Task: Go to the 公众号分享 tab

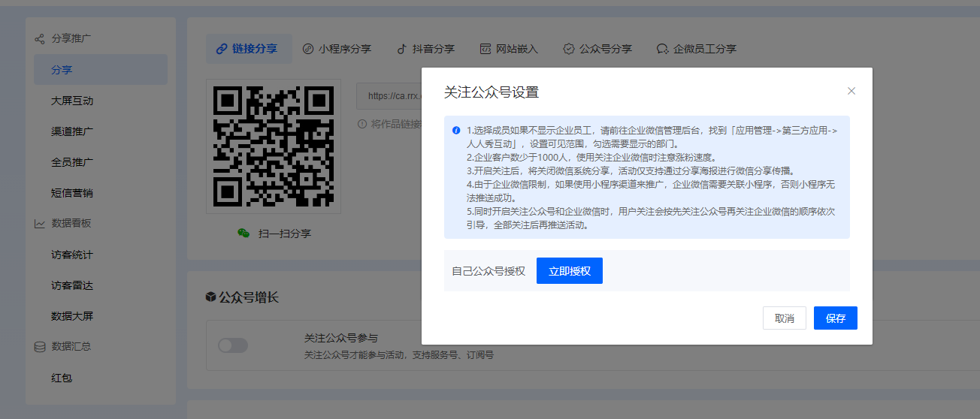Action: [x=597, y=49]
